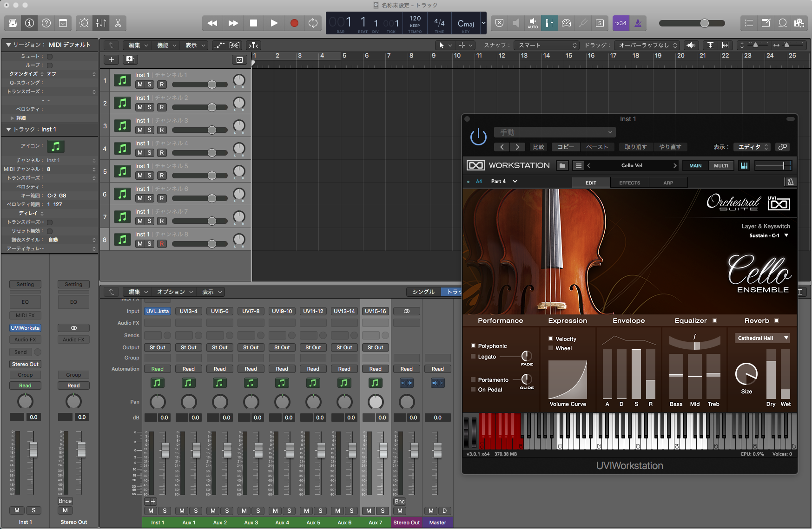
Task: Toggle the UVI Workstation plugin power button
Action: tap(478, 137)
